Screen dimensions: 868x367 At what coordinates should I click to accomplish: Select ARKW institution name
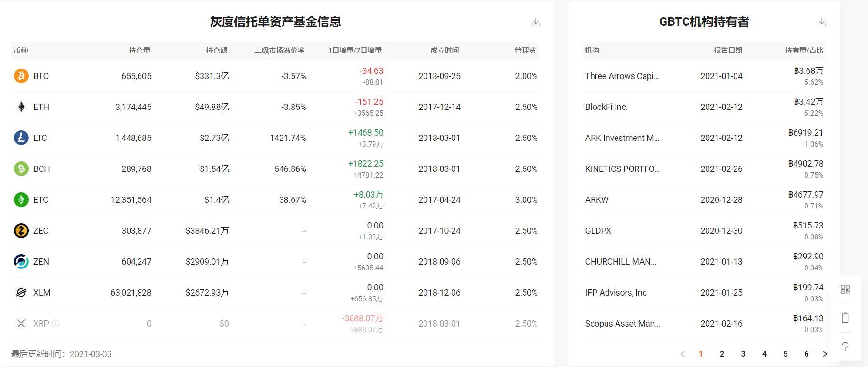tap(597, 200)
